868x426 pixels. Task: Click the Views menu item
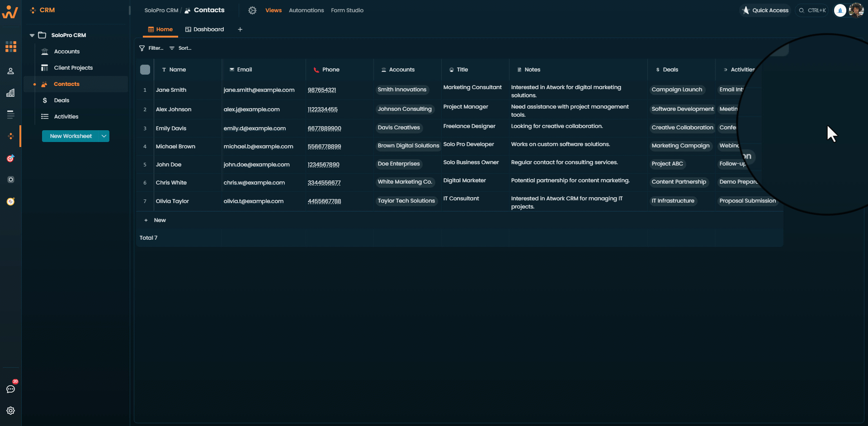(x=274, y=10)
